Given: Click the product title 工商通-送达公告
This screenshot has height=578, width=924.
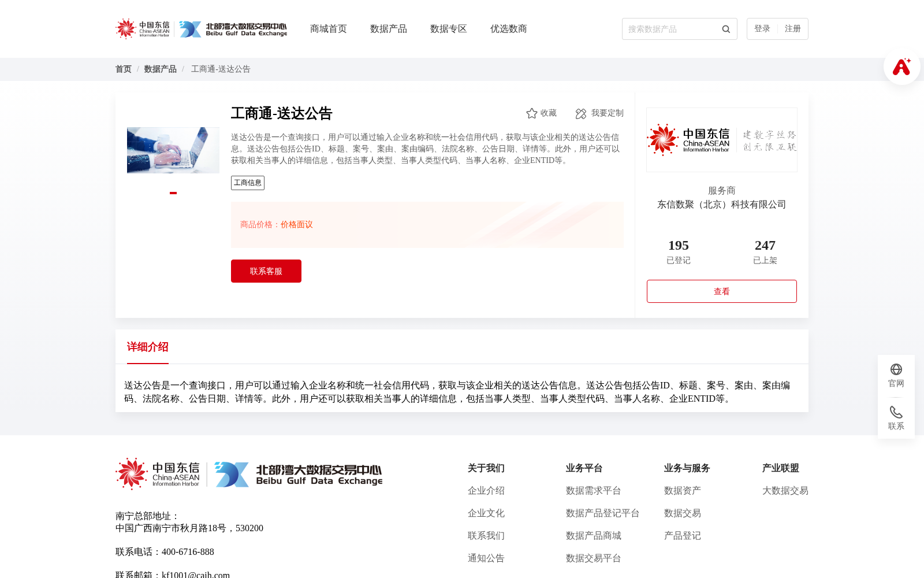Looking at the screenshot, I should pyautogui.click(x=282, y=113).
